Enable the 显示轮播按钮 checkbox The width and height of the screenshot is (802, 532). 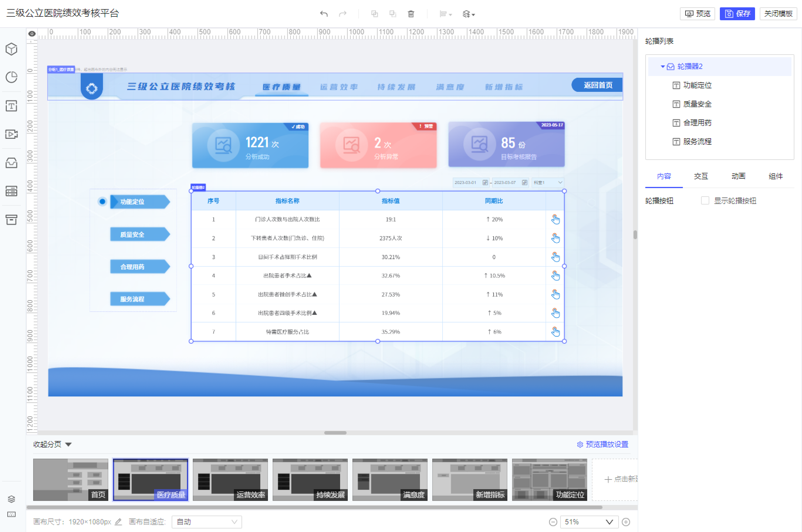[705, 200]
